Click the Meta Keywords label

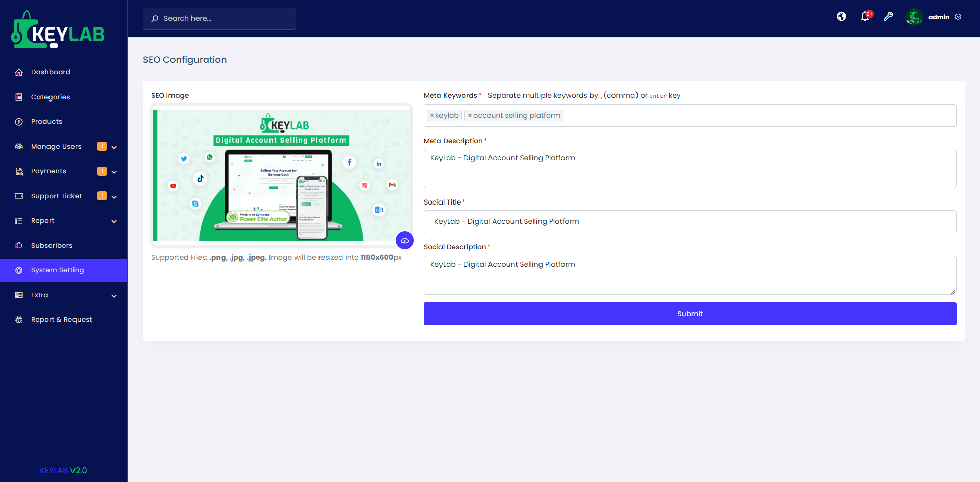[450, 95]
